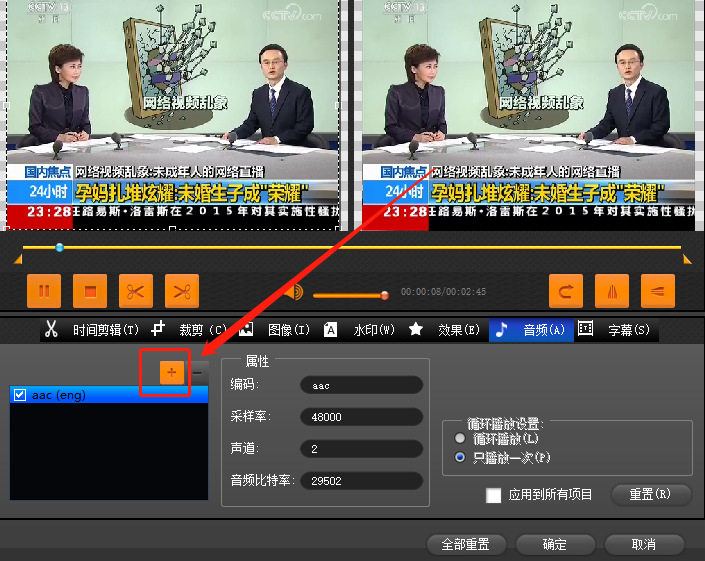Click the 采样率 field showing 48000
The image size is (705, 561).
coord(361,417)
